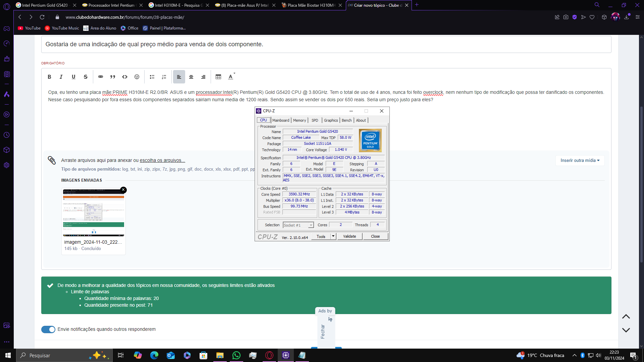The width and height of the screenshot is (644, 362).
Task: Click the CPU-Z Tools button
Action: tap(321, 236)
